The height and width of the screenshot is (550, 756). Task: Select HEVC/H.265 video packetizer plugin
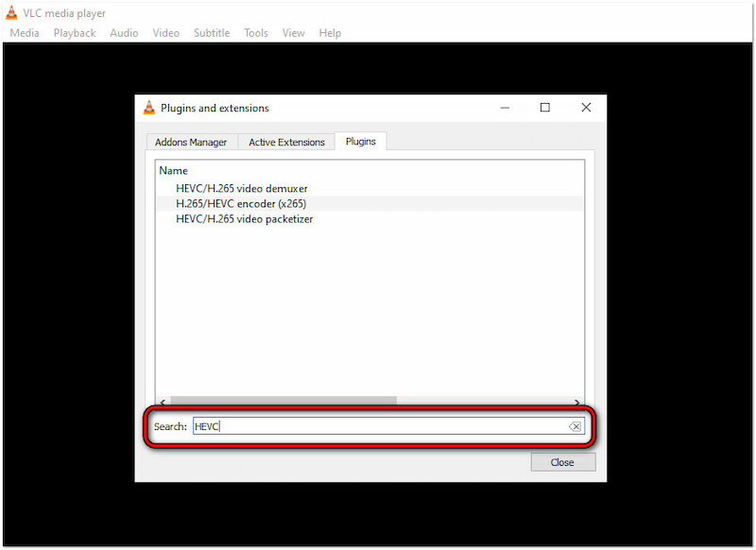(x=244, y=218)
